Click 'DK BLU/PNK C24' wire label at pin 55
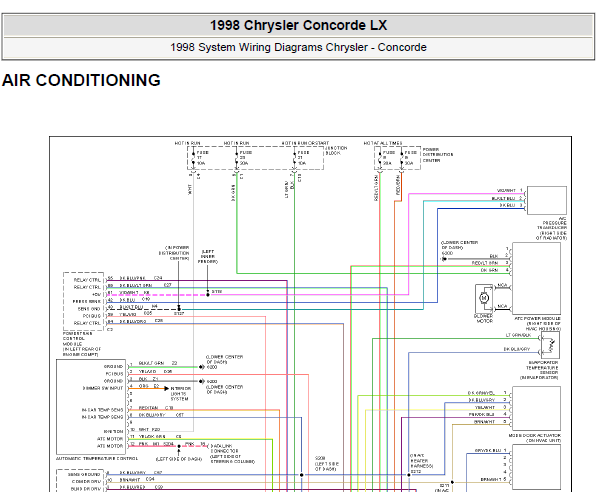The width and height of the screenshot is (599, 492). [x=141, y=278]
